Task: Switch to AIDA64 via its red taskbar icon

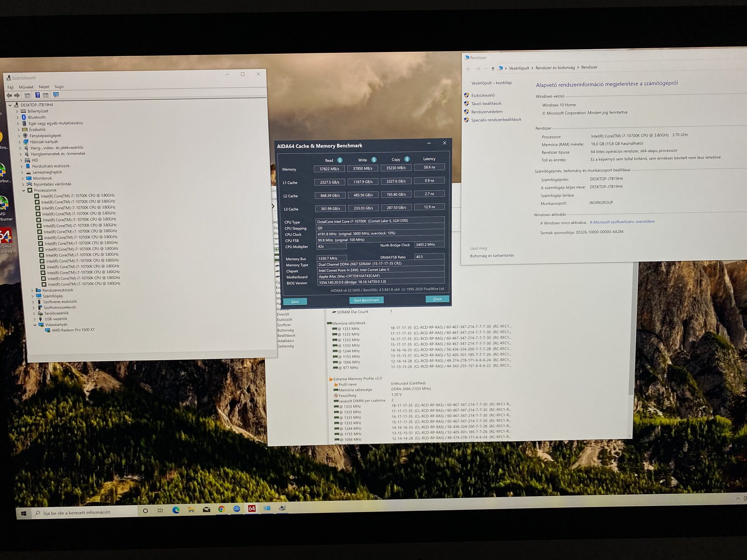Action: 252,508
